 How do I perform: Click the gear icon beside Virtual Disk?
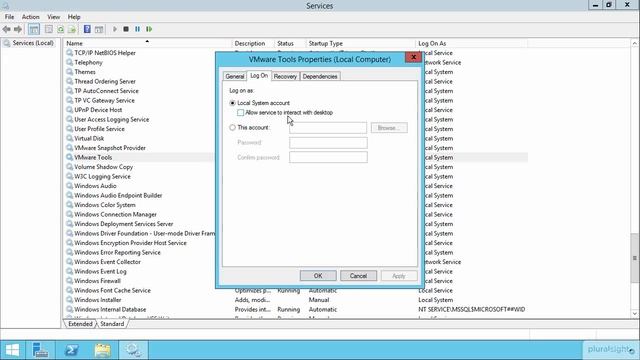point(69,138)
